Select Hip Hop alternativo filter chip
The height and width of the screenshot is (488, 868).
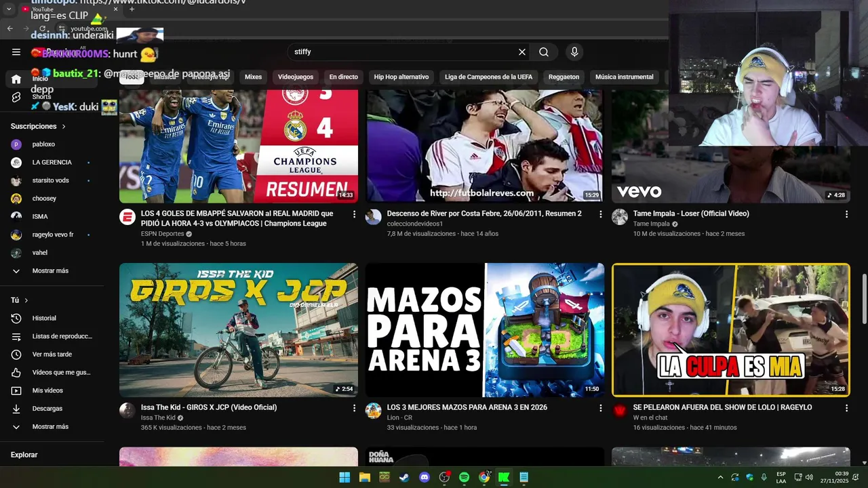pos(401,77)
